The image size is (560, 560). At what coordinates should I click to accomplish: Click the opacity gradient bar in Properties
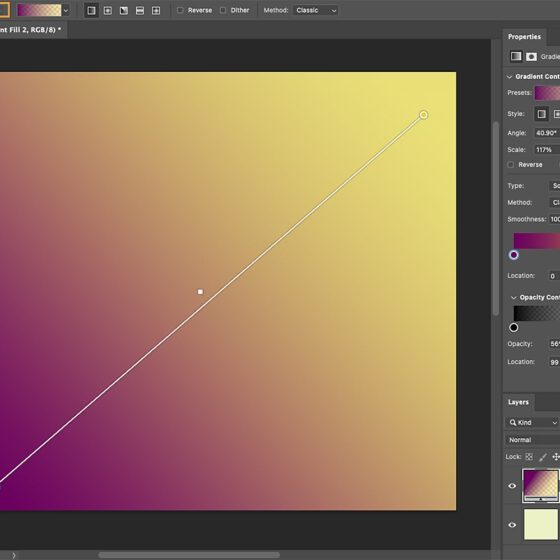coord(537,313)
